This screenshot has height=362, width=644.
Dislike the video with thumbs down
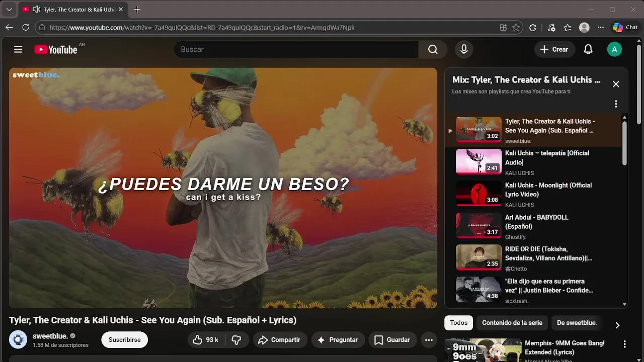[236, 340]
